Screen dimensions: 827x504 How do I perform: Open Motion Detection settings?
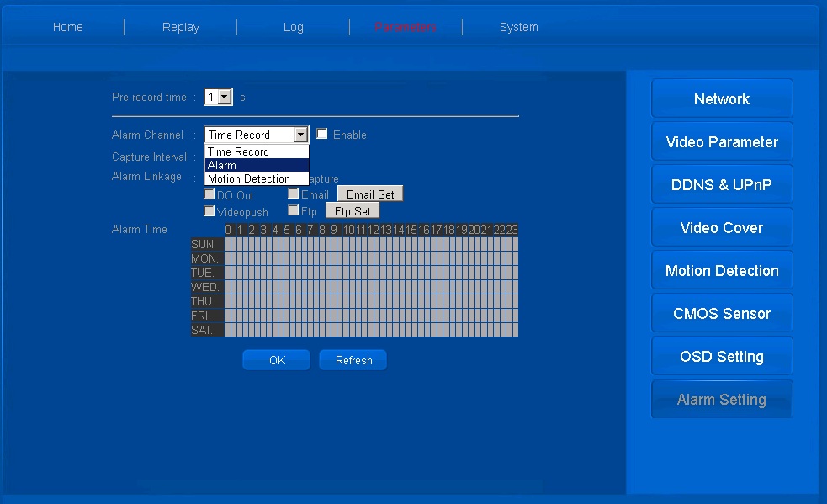(x=721, y=271)
